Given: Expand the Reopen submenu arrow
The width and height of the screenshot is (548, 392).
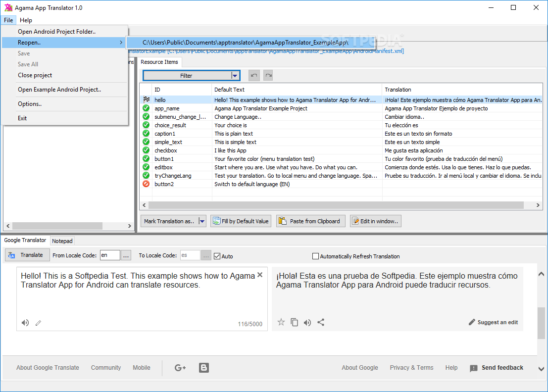Looking at the screenshot, I should click(121, 42).
